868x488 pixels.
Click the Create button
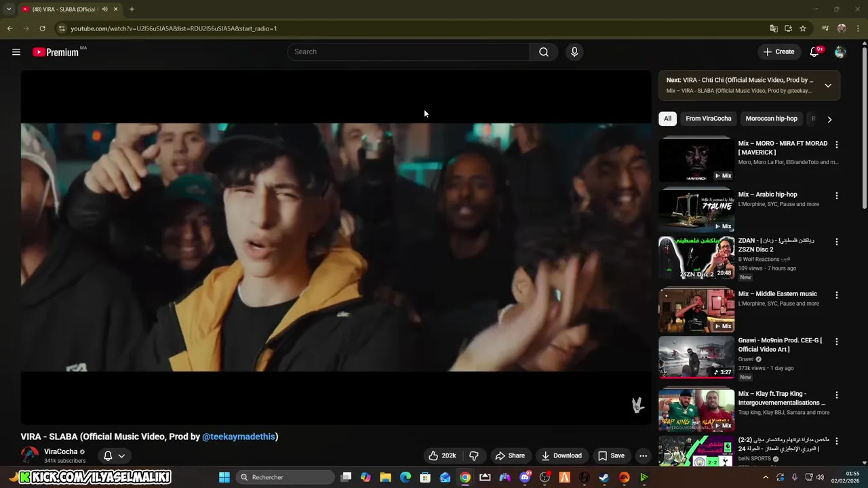(x=778, y=52)
